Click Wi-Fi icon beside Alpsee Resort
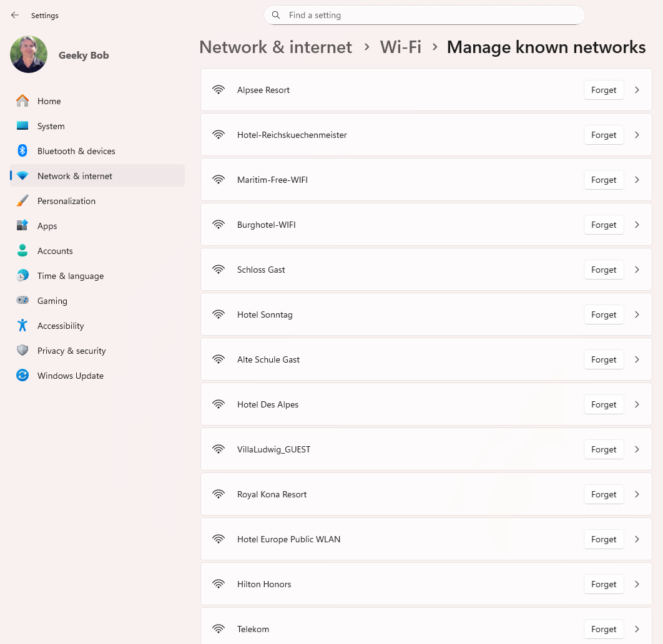Image resolution: width=663 pixels, height=644 pixels. coord(219,90)
